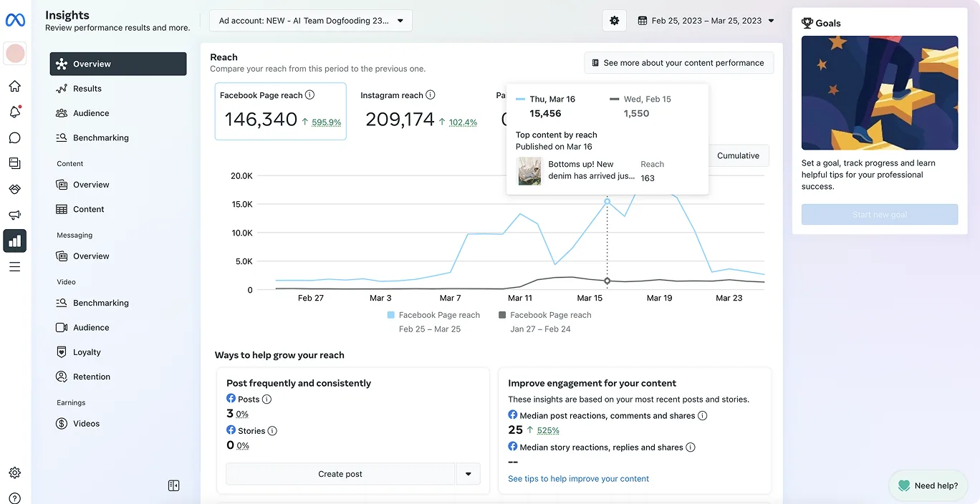Expand the Ad account dropdown

(x=311, y=21)
